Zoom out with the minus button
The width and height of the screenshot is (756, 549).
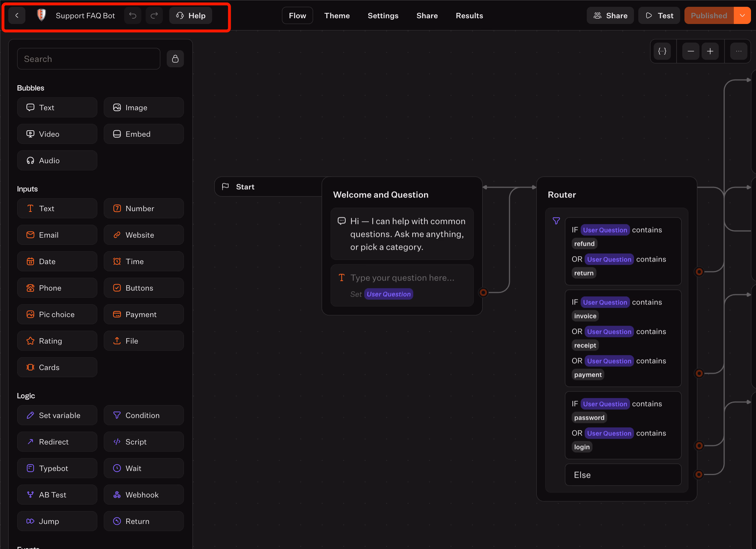click(691, 52)
